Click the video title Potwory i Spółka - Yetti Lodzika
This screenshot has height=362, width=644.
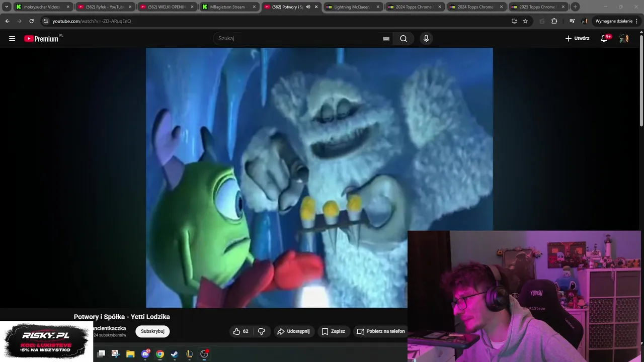click(122, 317)
